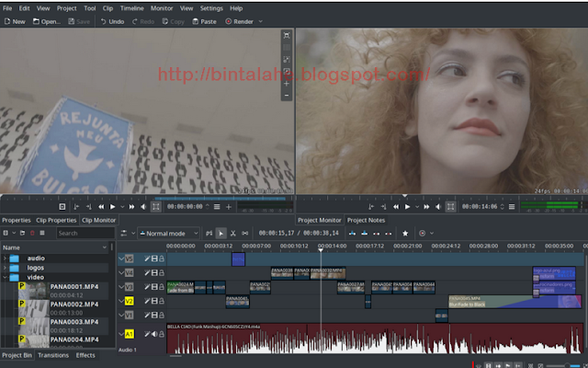The image size is (588, 368).
Task: Collapse track V3 with its chevron
Action: [121, 287]
